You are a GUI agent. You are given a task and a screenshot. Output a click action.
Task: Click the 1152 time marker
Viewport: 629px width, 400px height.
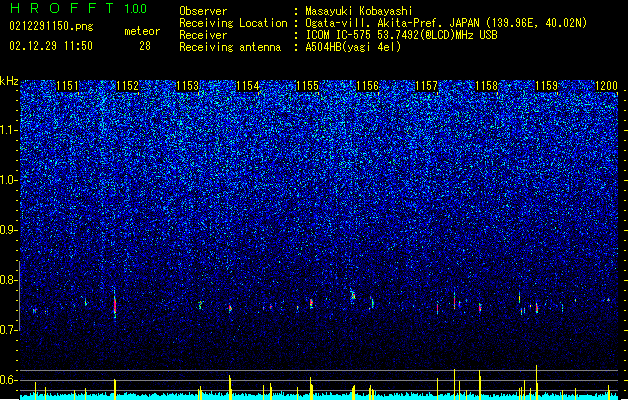[127, 86]
